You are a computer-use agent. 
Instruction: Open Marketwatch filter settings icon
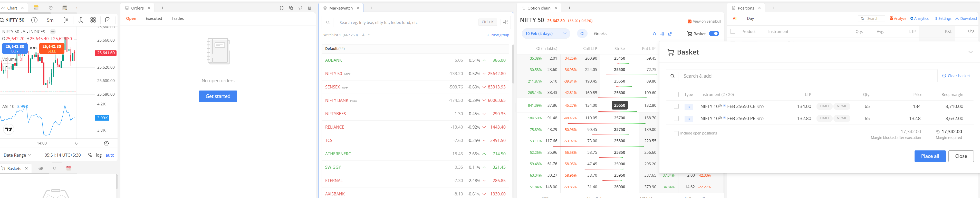505,22
